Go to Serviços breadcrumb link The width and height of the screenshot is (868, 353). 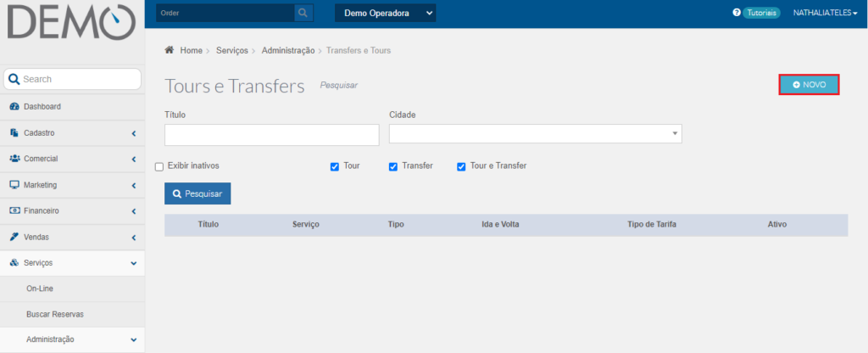pyautogui.click(x=232, y=50)
